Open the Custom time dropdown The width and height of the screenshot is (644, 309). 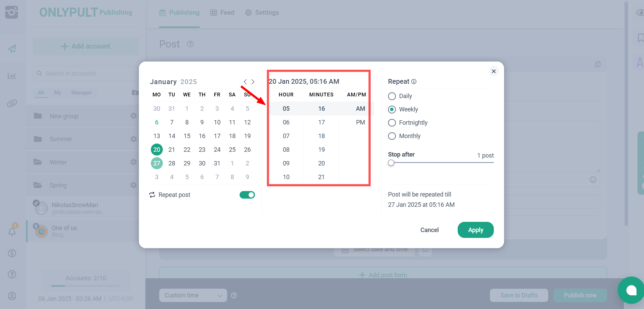tap(193, 295)
